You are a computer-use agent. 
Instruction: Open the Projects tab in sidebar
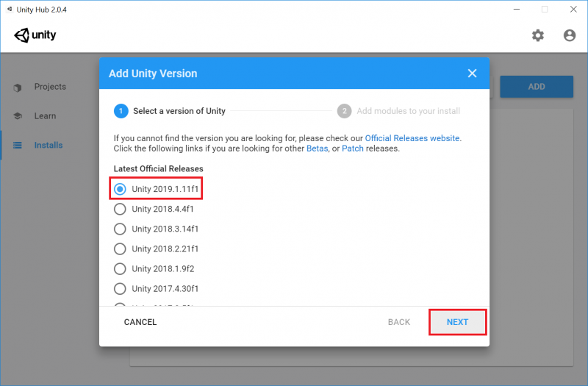(x=50, y=87)
